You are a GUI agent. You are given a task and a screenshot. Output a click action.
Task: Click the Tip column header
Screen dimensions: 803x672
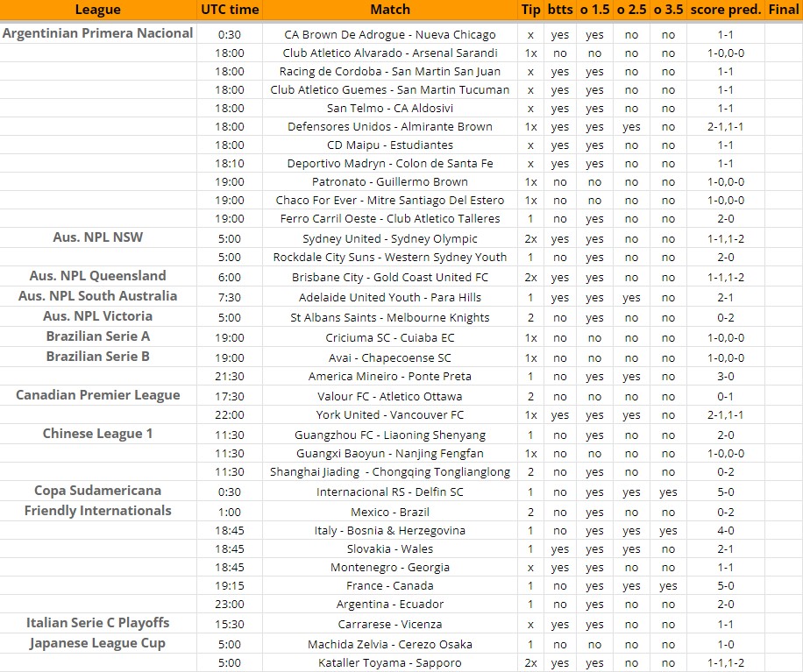coord(530,10)
